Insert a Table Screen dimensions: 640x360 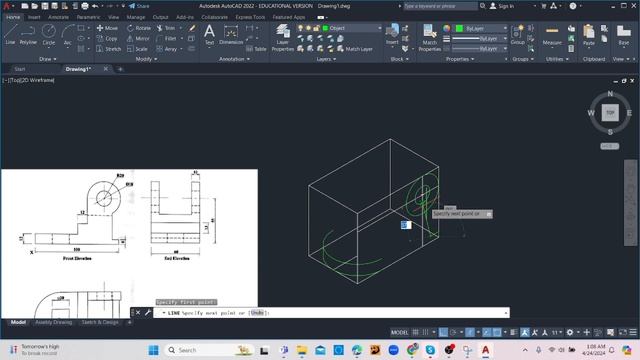click(x=256, y=49)
